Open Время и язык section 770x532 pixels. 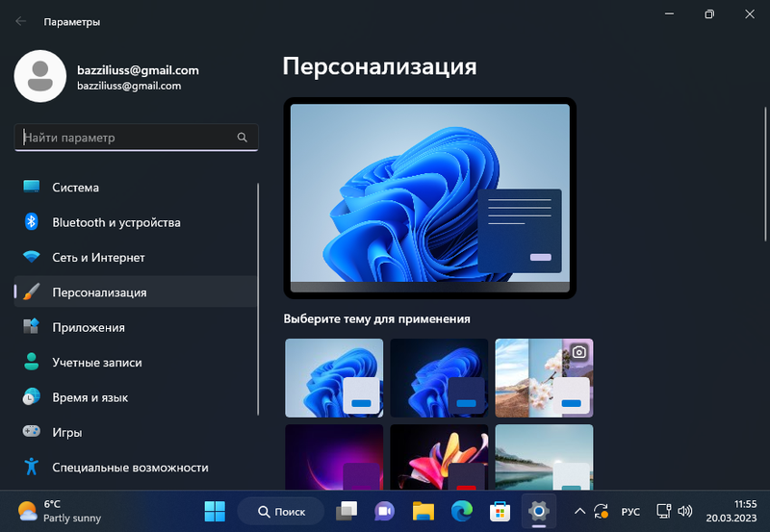(136, 397)
